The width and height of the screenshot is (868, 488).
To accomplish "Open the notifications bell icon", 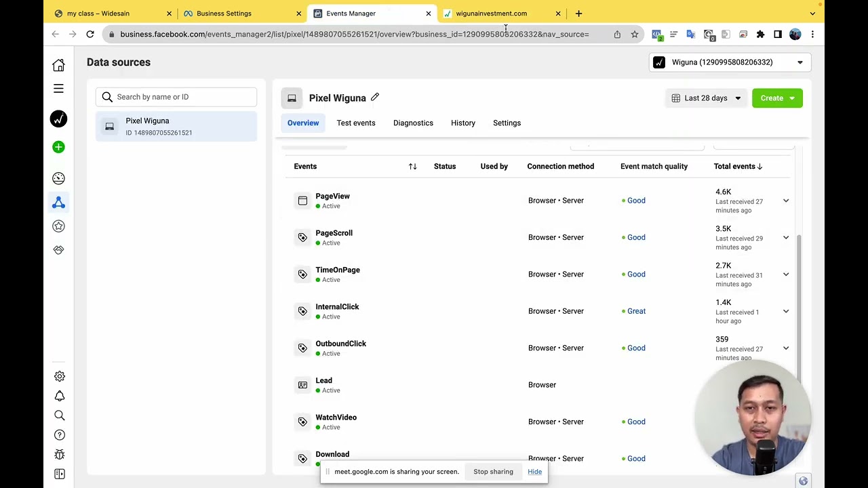I will (59, 396).
